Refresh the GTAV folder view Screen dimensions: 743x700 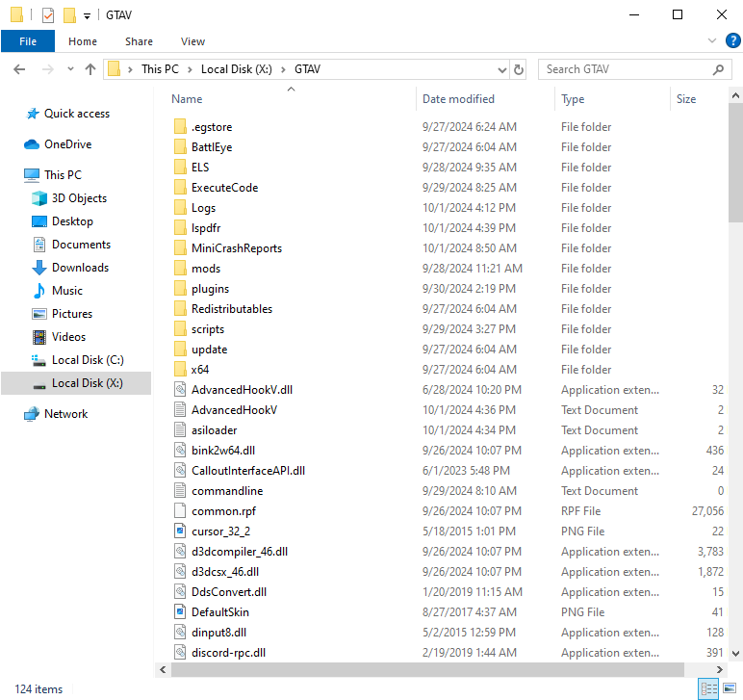click(x=519, y=69)
